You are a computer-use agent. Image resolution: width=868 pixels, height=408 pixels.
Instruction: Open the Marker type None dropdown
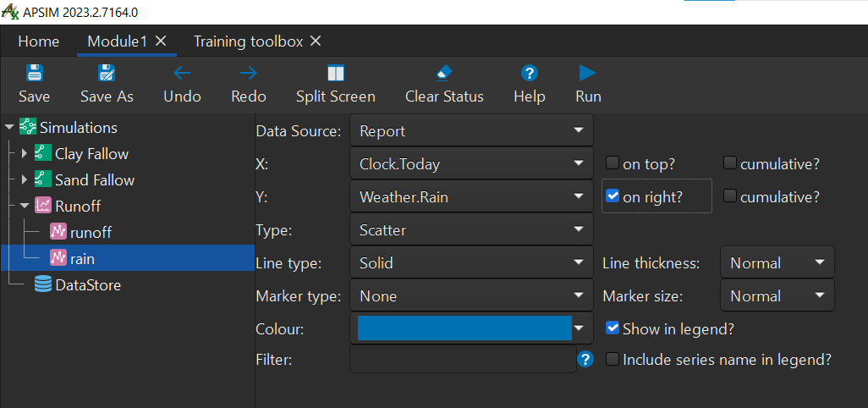(471, 295)
